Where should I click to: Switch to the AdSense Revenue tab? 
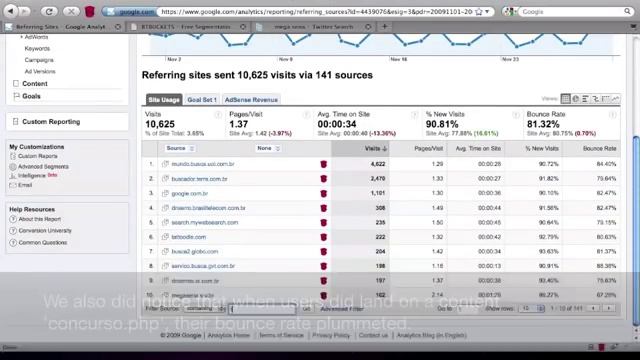[x=251, y=100]
